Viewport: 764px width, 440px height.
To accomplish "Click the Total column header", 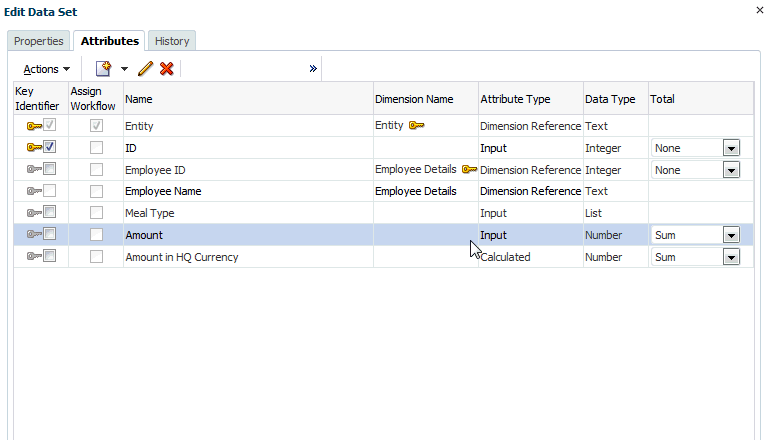I will tap(701, 99).
